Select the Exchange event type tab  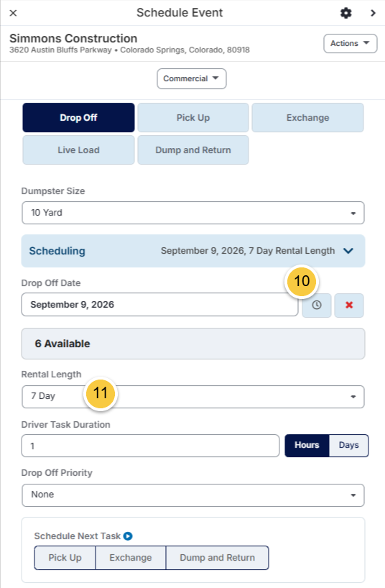(307, 118)
